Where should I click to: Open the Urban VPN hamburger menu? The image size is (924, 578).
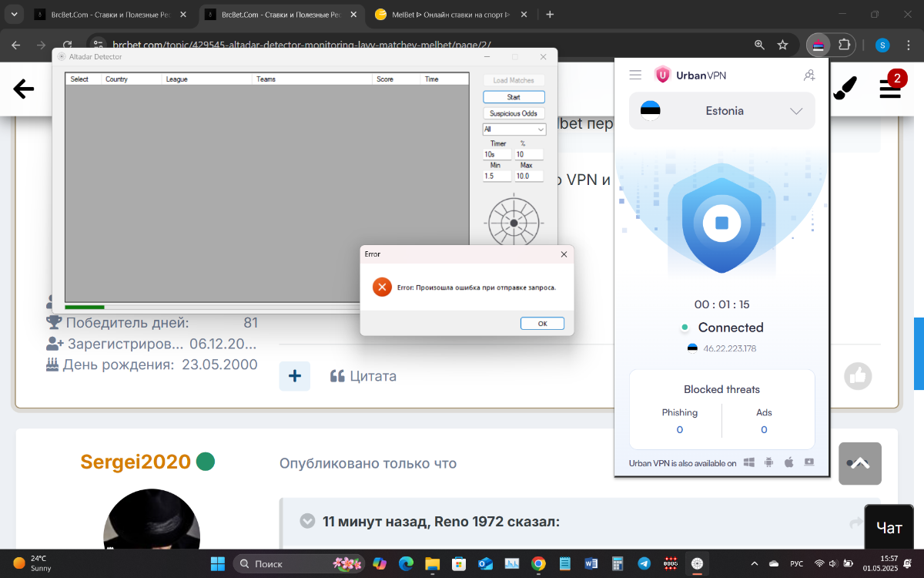click(x=635, y=75)
